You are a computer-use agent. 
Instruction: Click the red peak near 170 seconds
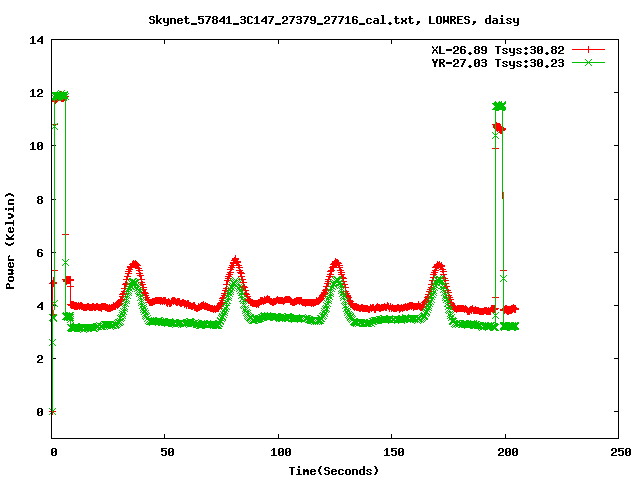(438, 267)
